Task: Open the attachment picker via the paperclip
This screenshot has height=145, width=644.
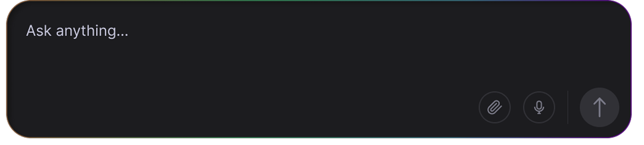Action: pos(494,107)
